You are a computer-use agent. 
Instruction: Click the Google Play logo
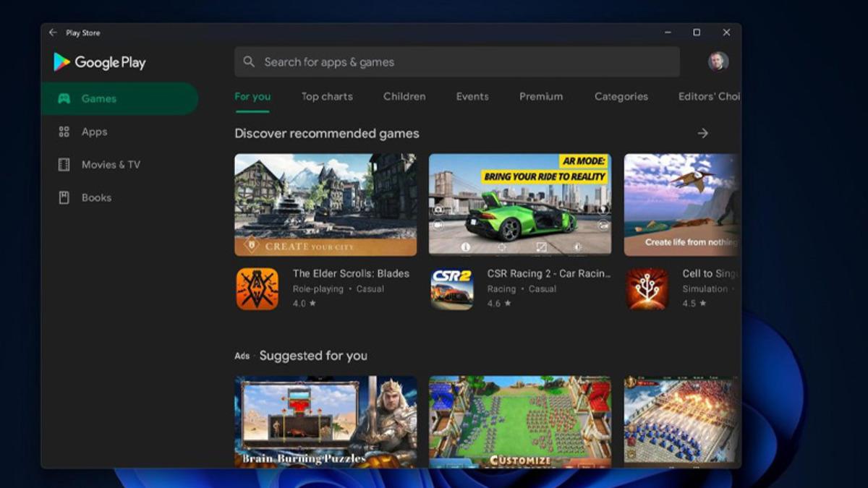click(x=100, y=62)
